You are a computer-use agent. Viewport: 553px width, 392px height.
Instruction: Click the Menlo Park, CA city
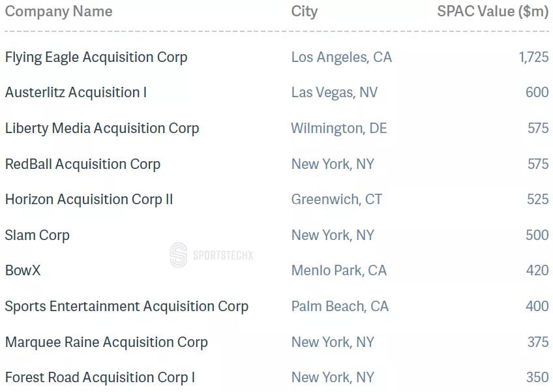pos(339,271)
